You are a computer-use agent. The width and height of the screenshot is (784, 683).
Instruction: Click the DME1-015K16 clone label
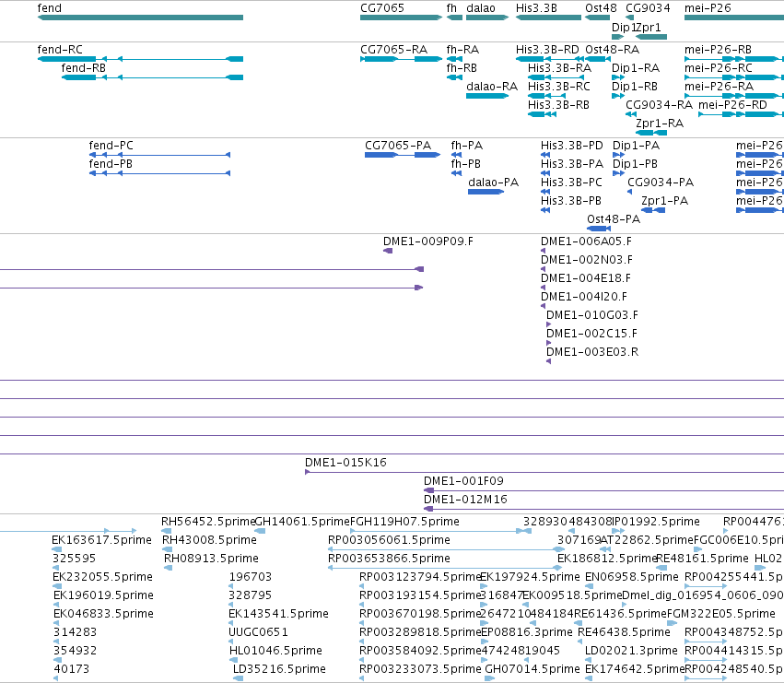(345, 463)
